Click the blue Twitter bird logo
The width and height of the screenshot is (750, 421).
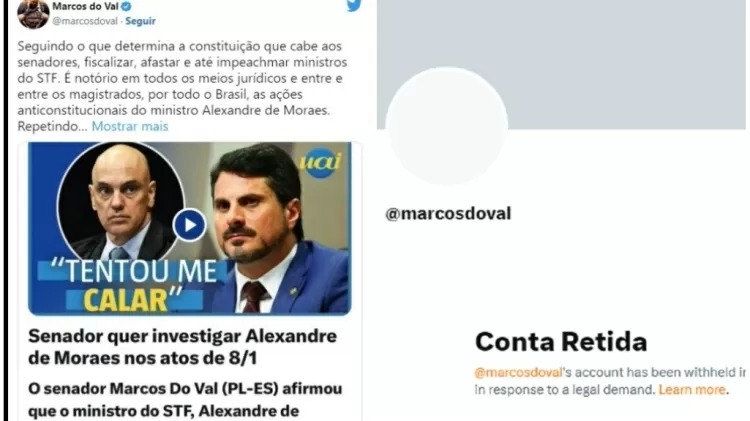point(353,5)
